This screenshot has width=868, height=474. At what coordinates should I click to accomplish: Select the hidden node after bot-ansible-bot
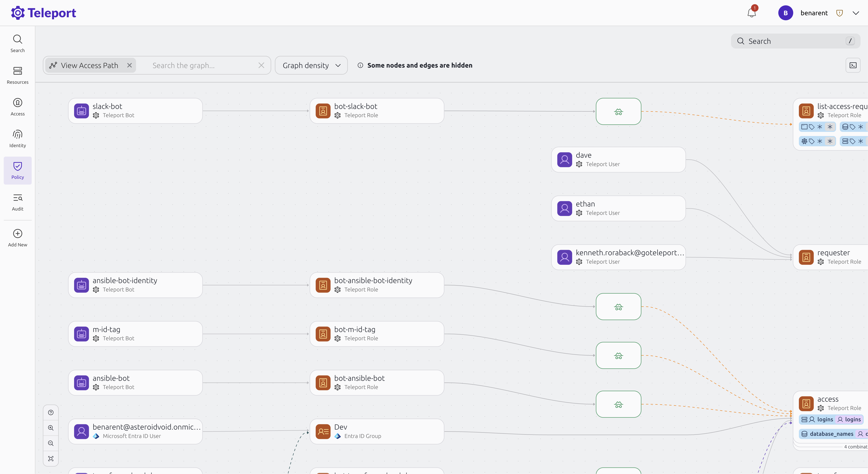point(618,404)
